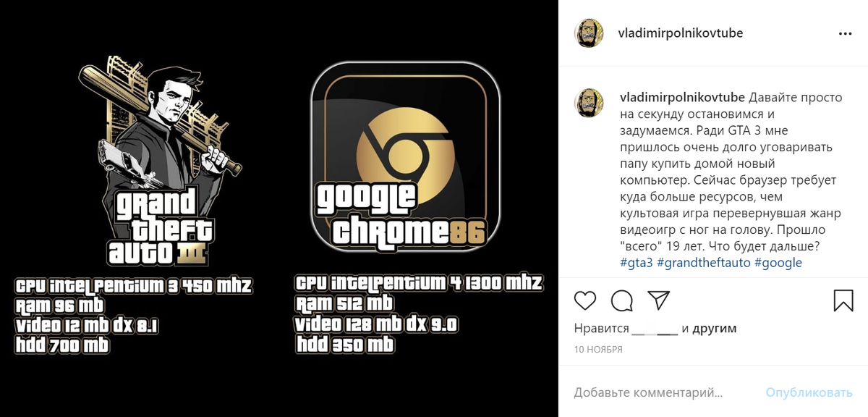Open the '10 ноября' post date
868x417 pixels.
pos(598,349)
